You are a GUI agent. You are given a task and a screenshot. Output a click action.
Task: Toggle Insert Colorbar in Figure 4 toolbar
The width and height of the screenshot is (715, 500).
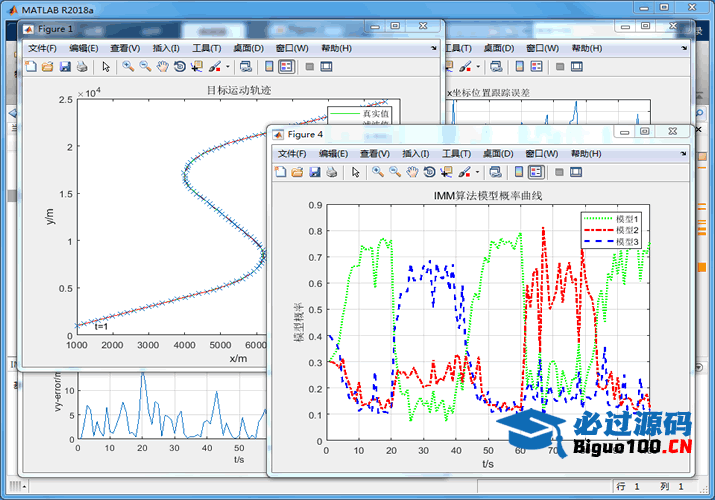click(x=518, y=172)
